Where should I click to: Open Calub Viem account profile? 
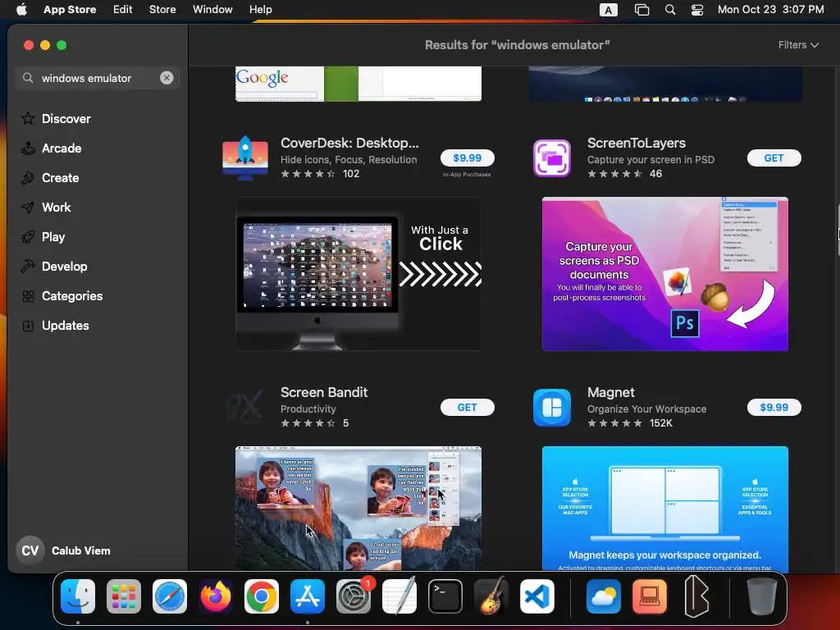coord(64,550)
